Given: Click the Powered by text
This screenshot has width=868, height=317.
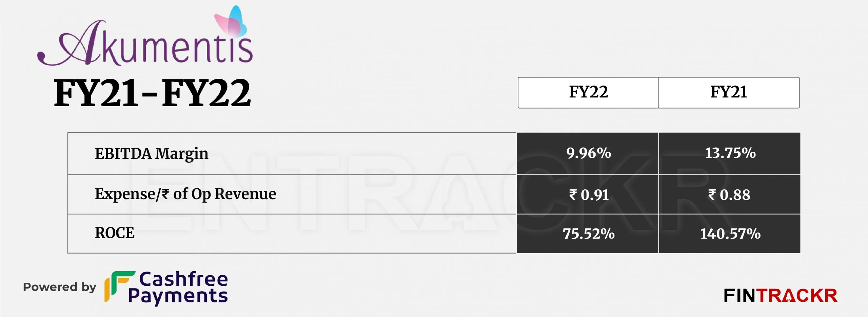Looking at the screenshot, I should (x=60, y=287).
